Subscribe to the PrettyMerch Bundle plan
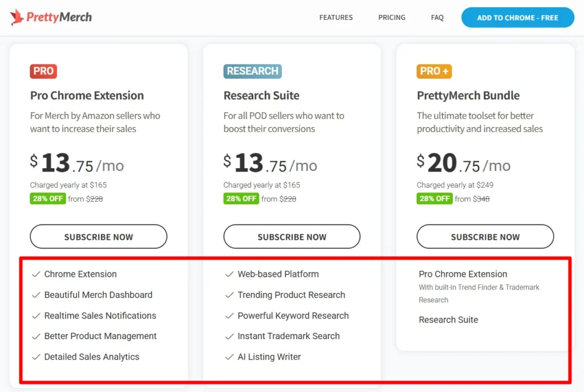Image resolution: width=584 pixels, height=392 pixels. (485, 236)
